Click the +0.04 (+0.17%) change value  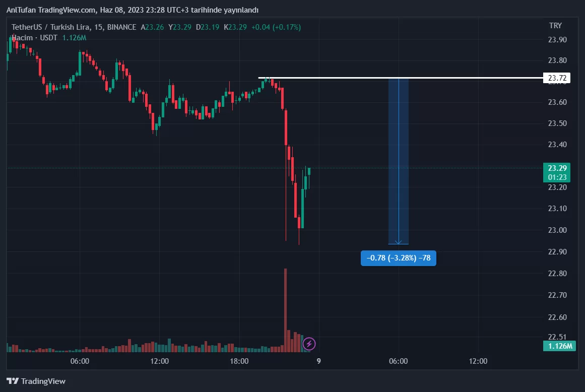276,27
